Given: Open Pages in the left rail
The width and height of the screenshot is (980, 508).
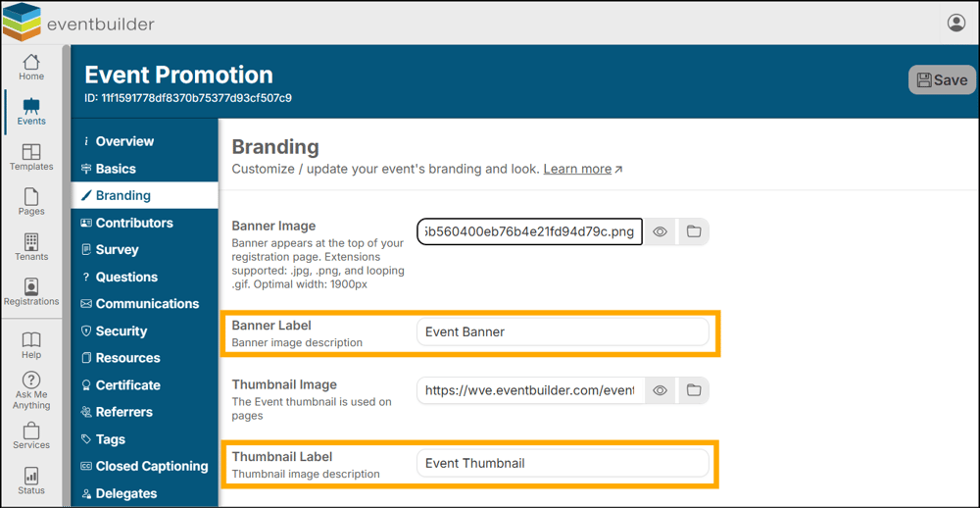Looking at the screenshot, I should click(x=31, y=203).
